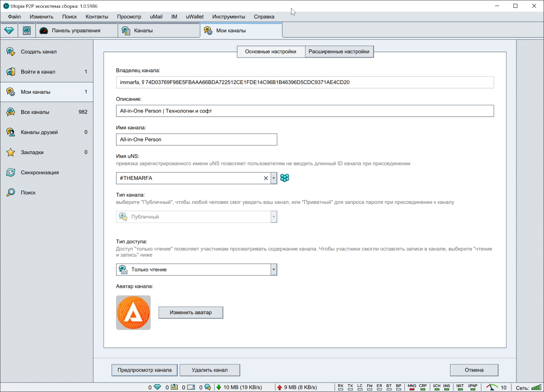Click the TX traffic indicator
The height and width of the screenshot is (392, 544).
pyautogui.click(x=350, y=387)
